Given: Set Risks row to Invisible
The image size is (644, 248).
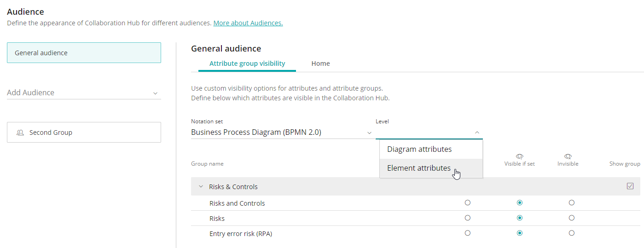Looking at the screenshot, I should click(572, 218).
